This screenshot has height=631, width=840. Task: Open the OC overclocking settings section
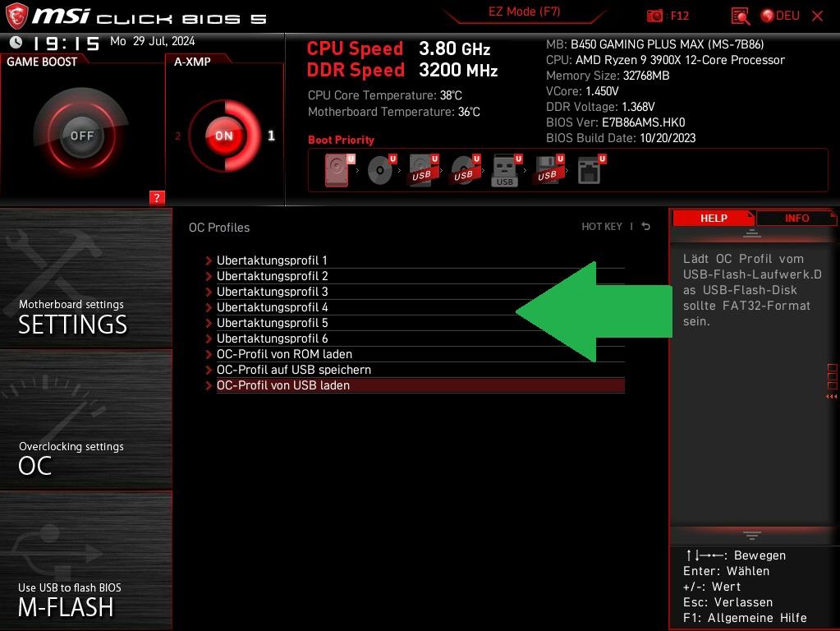(x=85, y=420)
